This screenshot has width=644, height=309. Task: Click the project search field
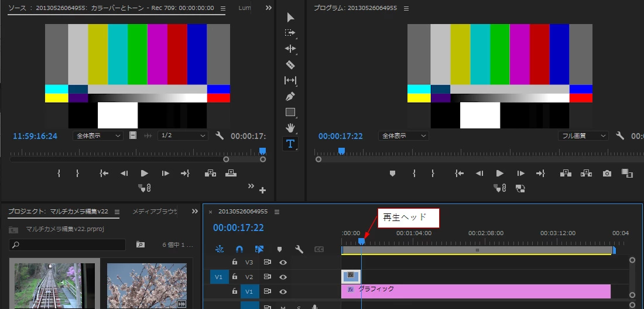(67, 245)
